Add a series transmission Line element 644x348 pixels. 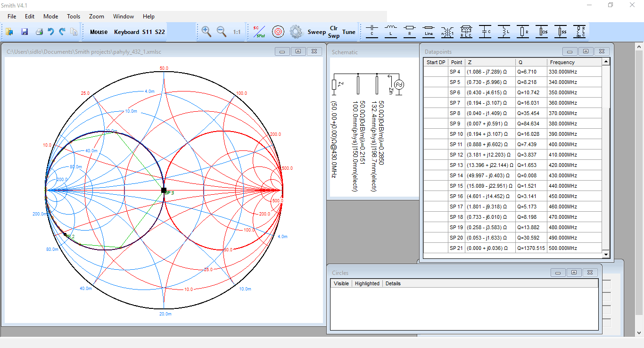click(429, 32)
